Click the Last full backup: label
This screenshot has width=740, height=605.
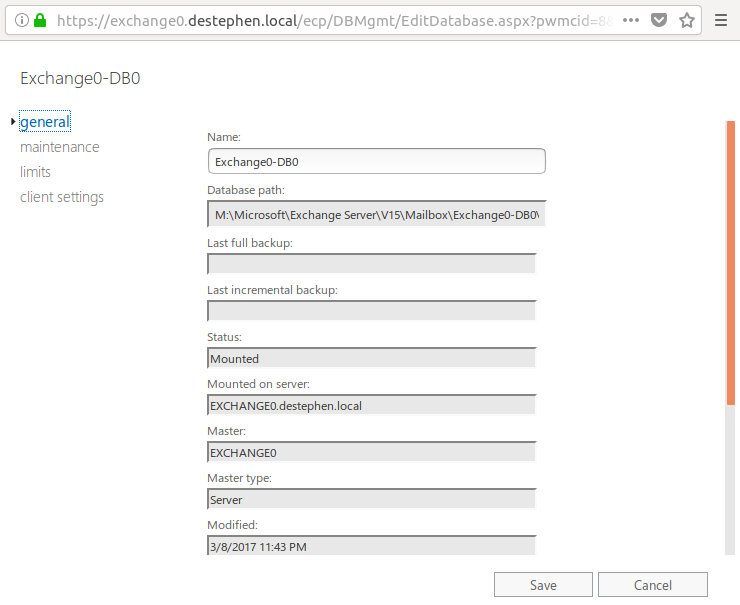(x=250, y=243)
